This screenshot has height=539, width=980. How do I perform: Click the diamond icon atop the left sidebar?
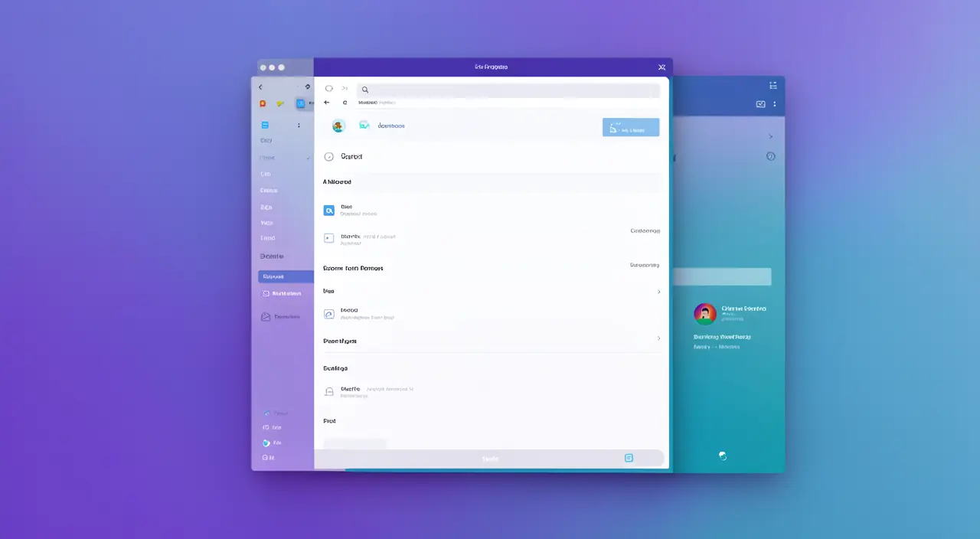[x=308, y=87]
